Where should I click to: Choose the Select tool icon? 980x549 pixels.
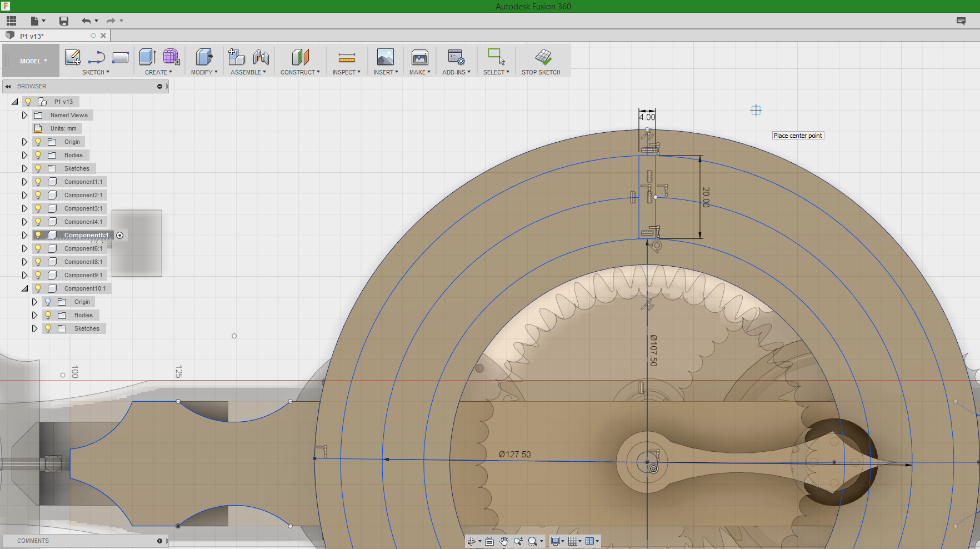pos(496,57)
